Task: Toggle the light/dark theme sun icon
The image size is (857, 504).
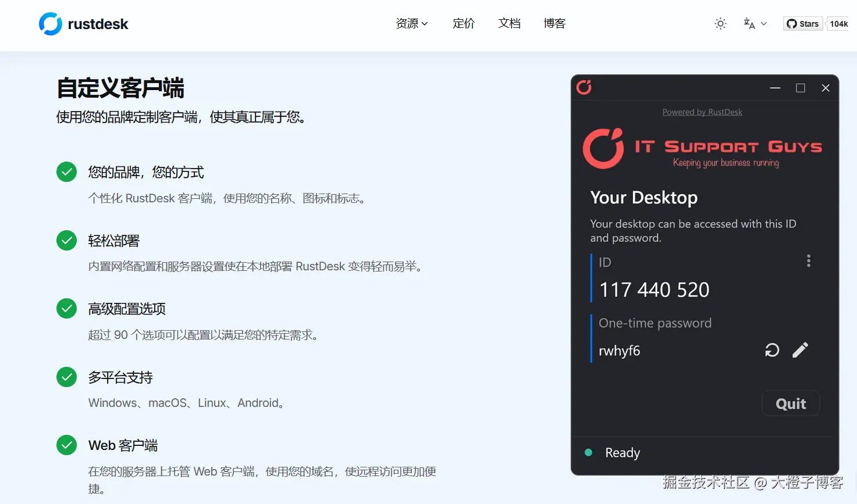Action: coord(720,24)
